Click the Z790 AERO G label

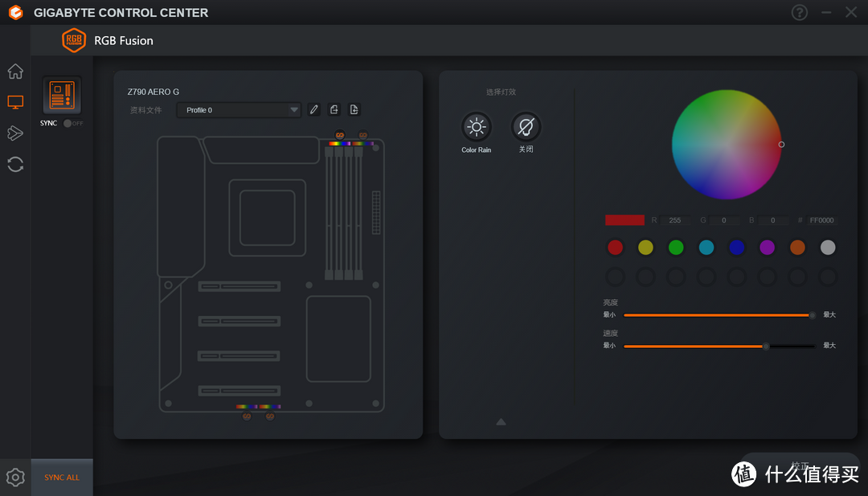[x=154, y=92]
